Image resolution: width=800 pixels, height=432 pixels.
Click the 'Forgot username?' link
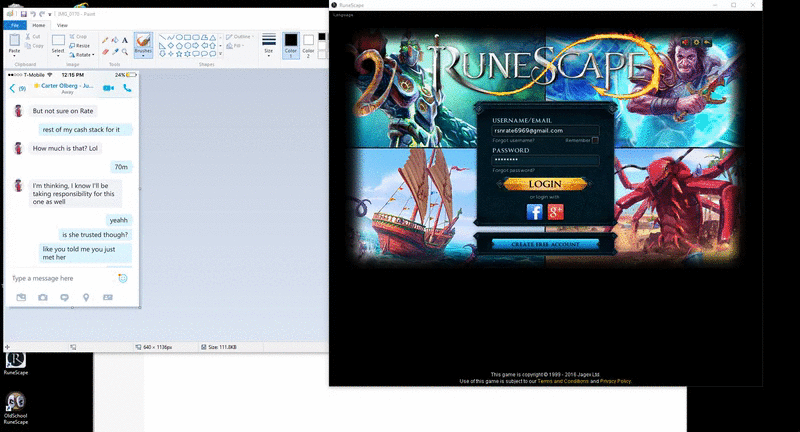coord(513,140)
